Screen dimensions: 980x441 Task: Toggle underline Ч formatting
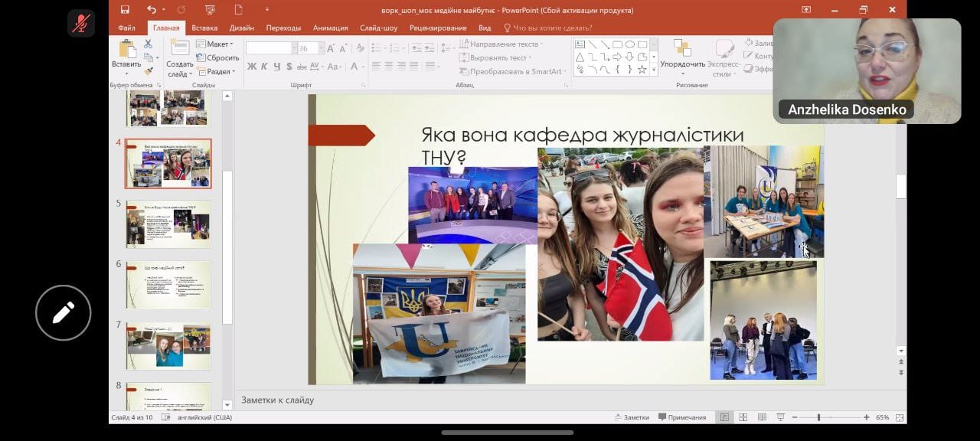tap(276, 67)
